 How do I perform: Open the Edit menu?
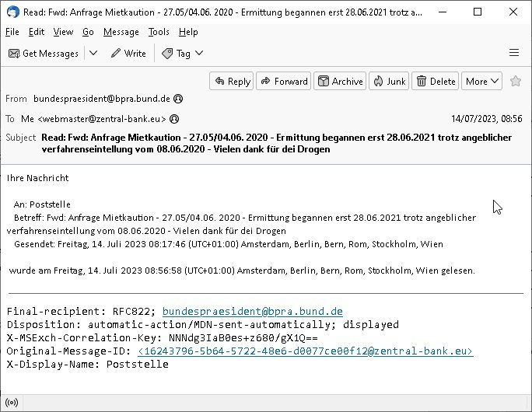tap(37, 32)
